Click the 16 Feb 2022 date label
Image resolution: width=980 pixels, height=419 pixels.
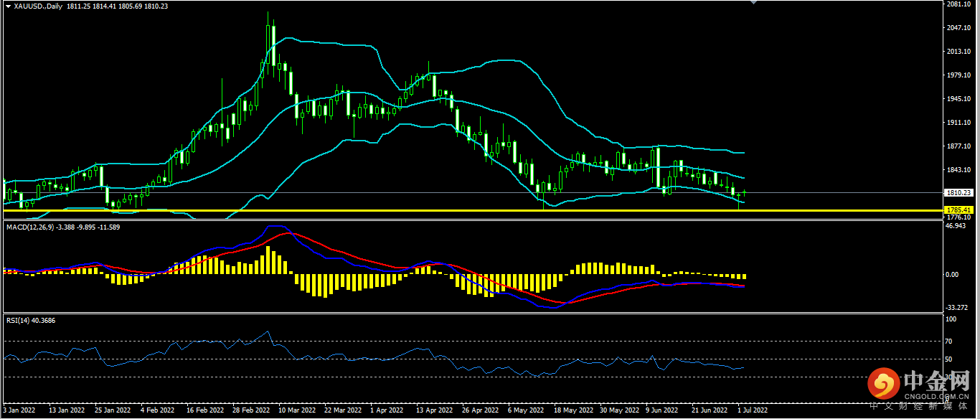click(x=204, y=410)
